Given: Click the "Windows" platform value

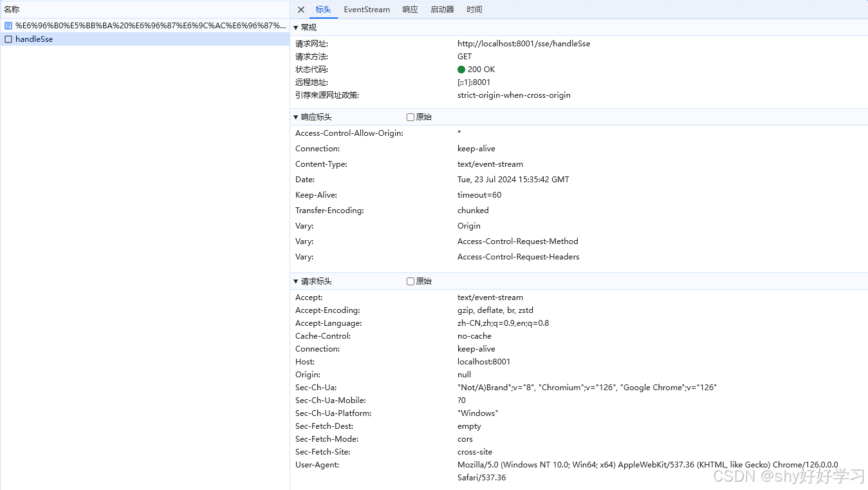Looking at the screenshot, I should click(477, 413).
